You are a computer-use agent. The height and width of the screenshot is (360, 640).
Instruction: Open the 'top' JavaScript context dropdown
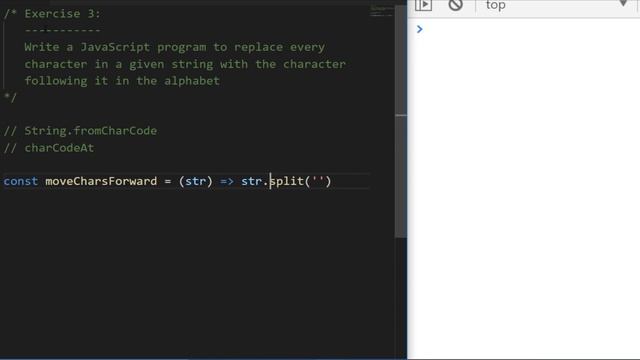click(x=557, y=5)
